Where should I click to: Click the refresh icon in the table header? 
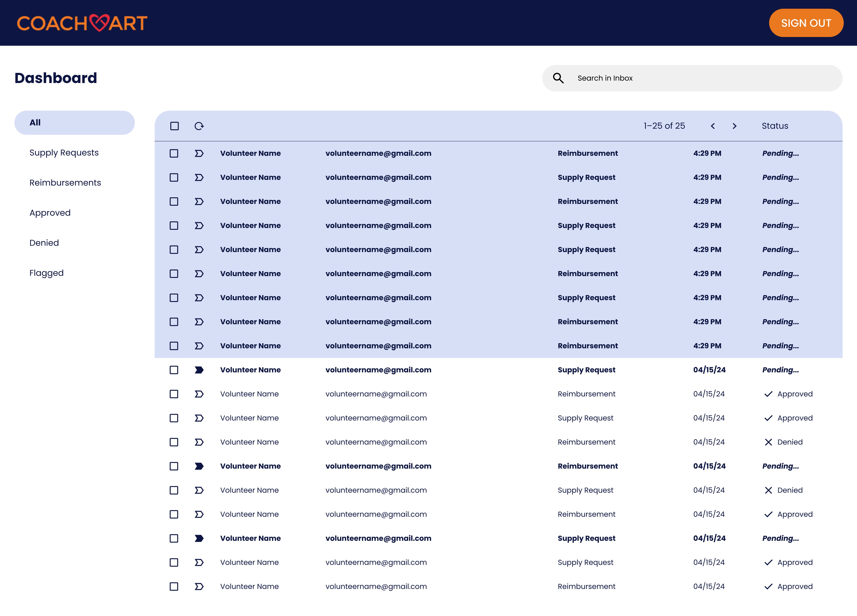tap(199, 126)
